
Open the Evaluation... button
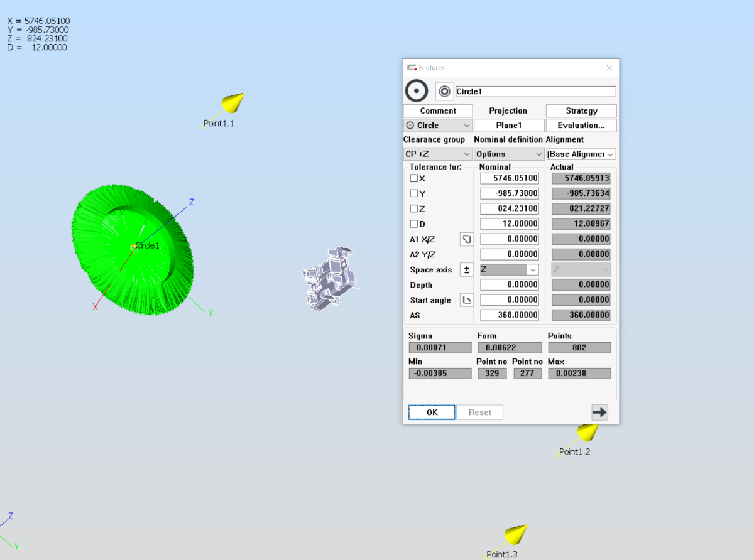pyautogui.click(x=581, y=126)
